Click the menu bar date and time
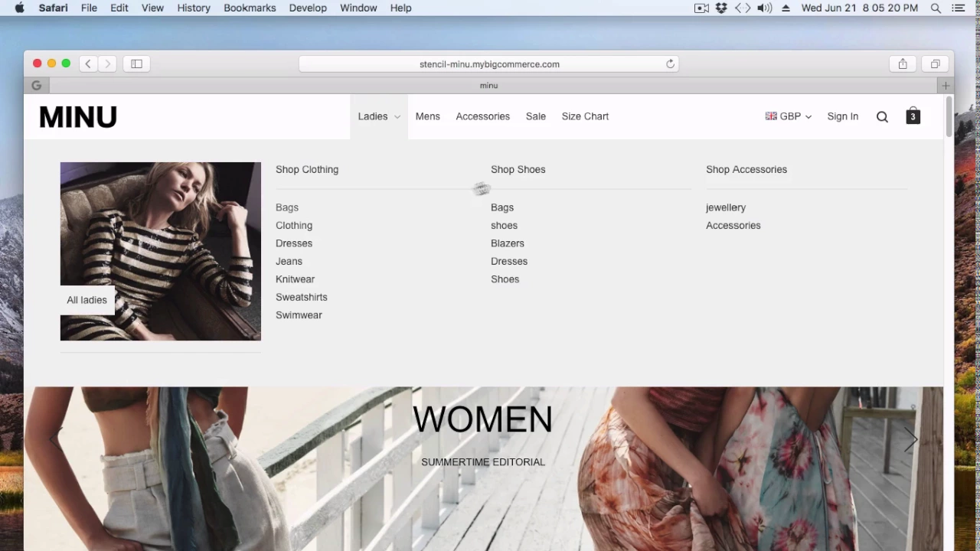This screenshot has height=551, width=980. pyautogui.click(x=859, y=8)
